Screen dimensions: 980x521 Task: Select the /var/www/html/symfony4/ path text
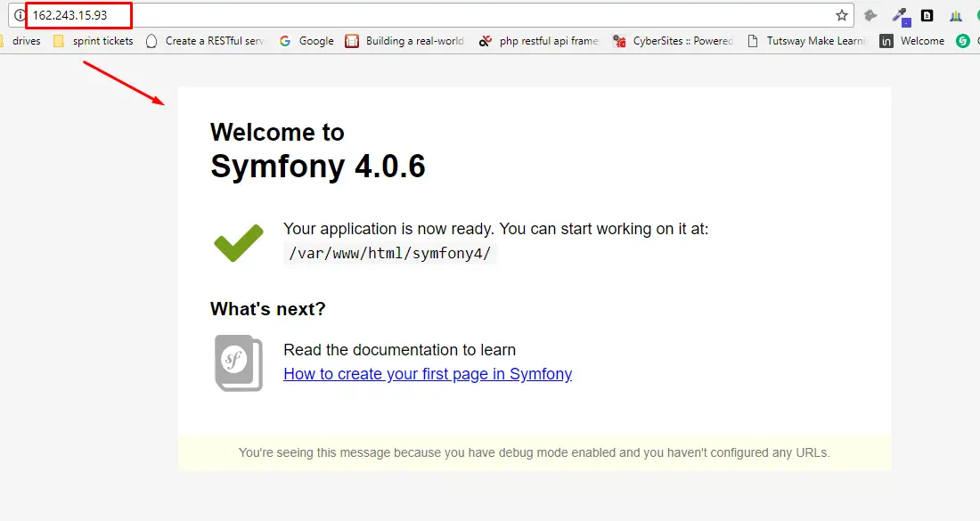(x=390, y=253)
